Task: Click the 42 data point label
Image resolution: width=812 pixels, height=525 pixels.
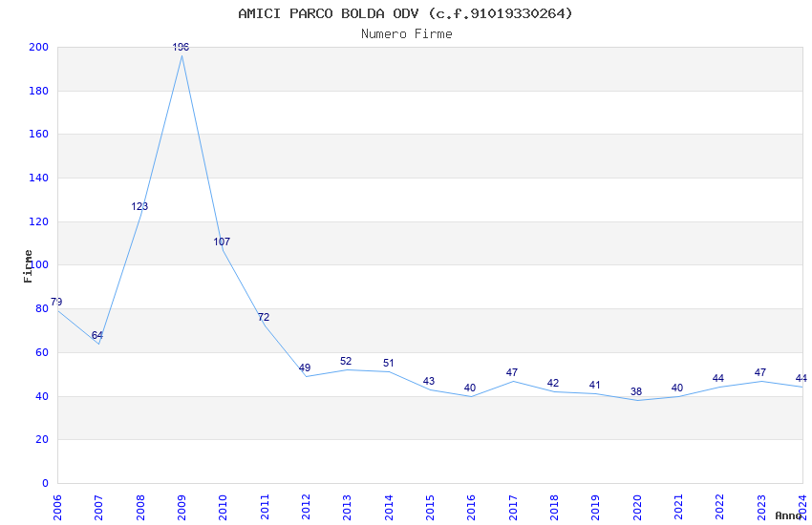Action: point(553,384)
